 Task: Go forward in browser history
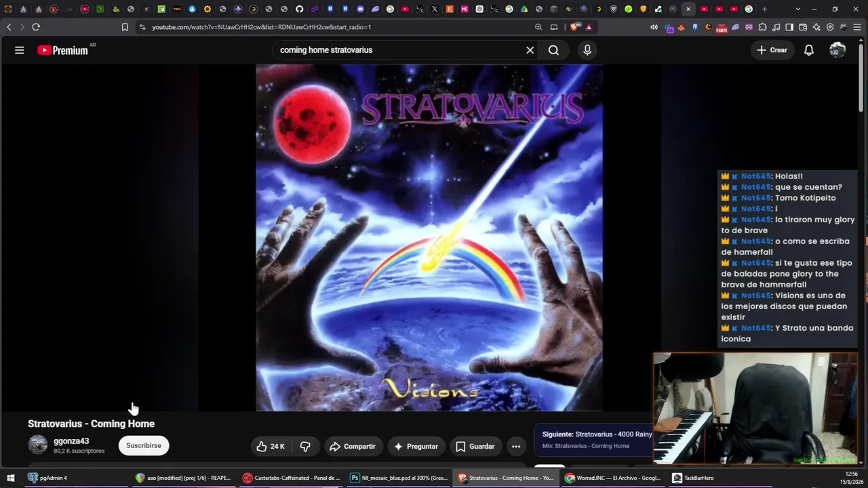[x=22, y=27]
